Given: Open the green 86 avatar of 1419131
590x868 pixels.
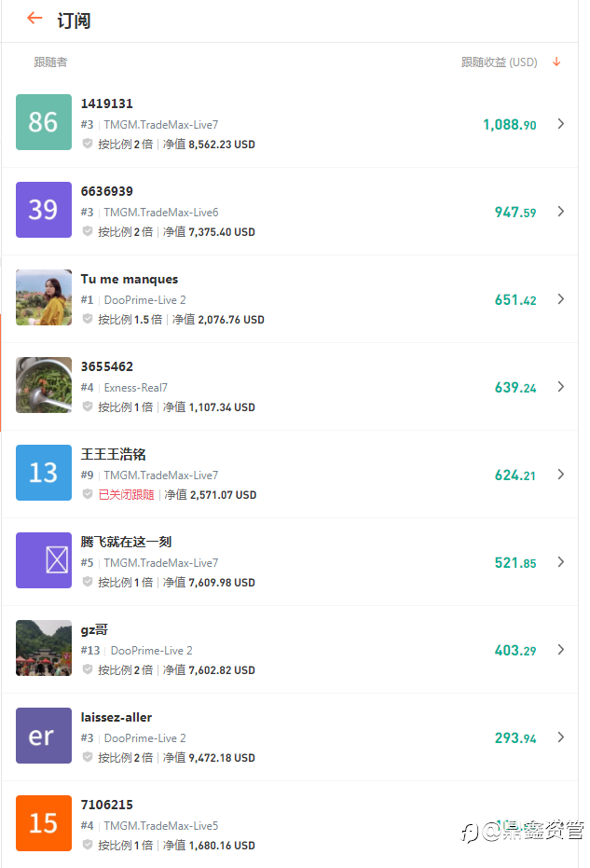Looking at the screenshot, I should click(x=44, y=122).
